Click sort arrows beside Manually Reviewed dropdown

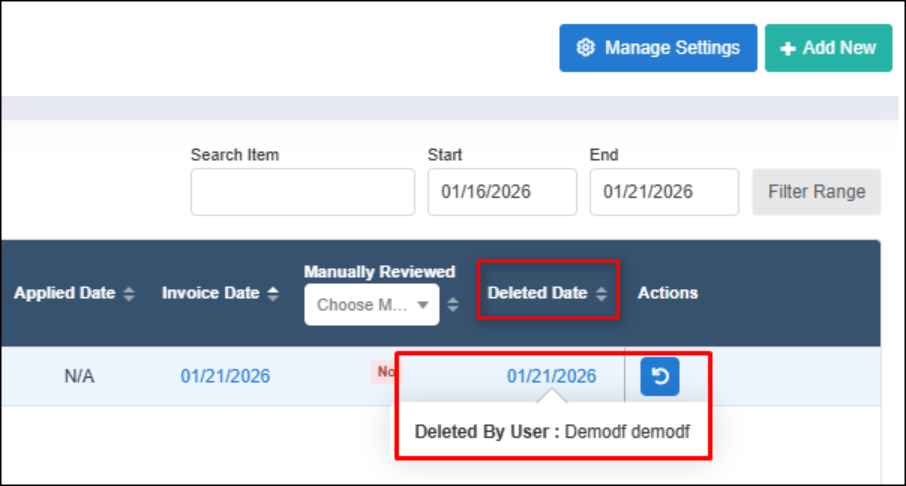pos(453,305)
